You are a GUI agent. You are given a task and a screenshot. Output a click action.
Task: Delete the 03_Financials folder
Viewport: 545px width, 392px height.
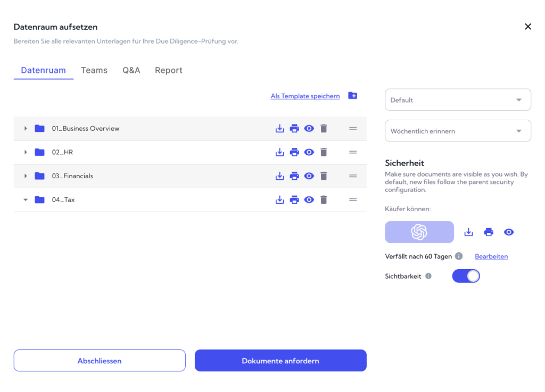324,176
